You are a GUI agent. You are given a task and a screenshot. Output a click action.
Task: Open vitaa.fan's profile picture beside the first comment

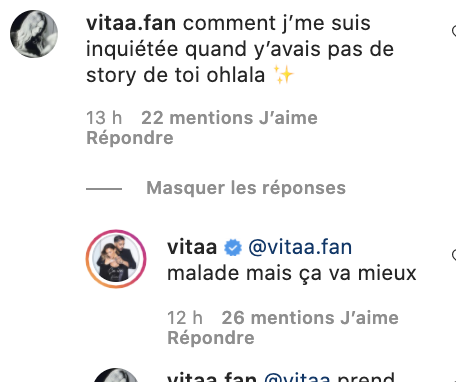[x=34, y=34]
